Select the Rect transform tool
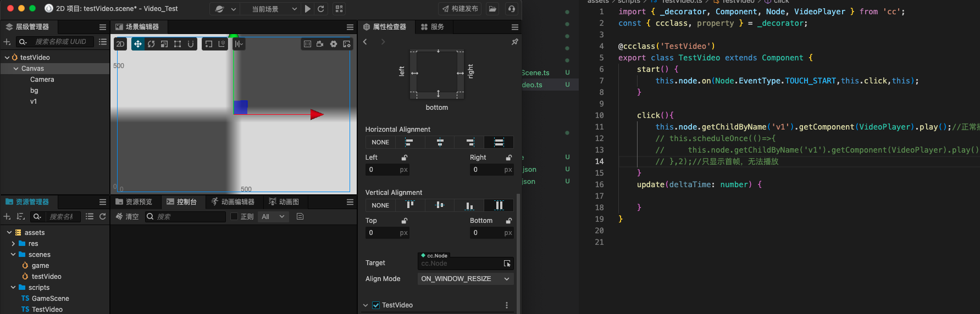980x314 pixels. [178, 44]
